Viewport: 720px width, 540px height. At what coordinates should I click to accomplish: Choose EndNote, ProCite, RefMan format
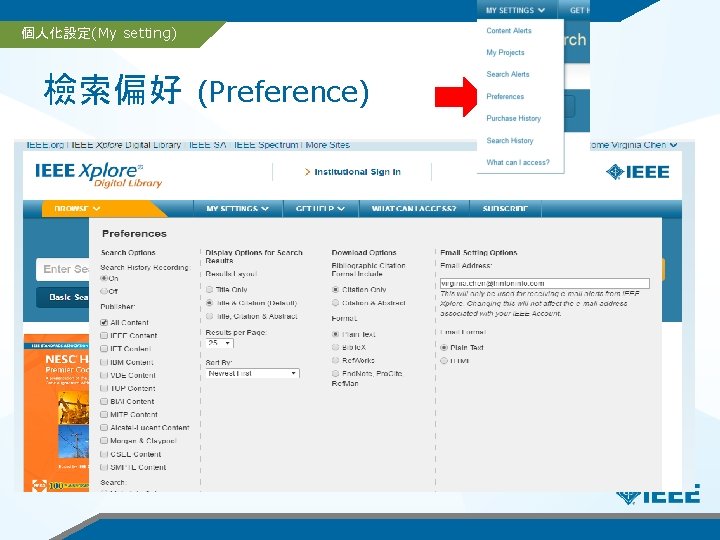336,374
